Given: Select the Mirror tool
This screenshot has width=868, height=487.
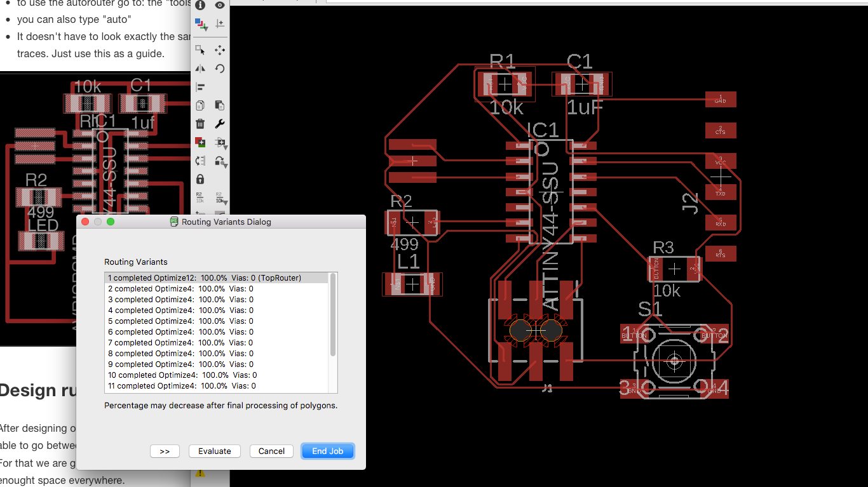Looking at the screenshot, I should coord(200,68).
